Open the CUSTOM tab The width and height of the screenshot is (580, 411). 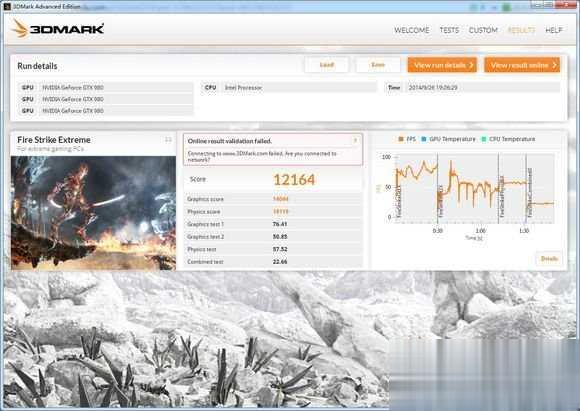click(483, 30)
